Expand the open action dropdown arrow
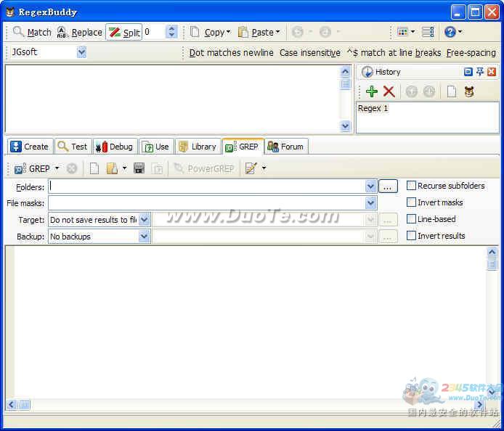 click(x=125, y=168)
